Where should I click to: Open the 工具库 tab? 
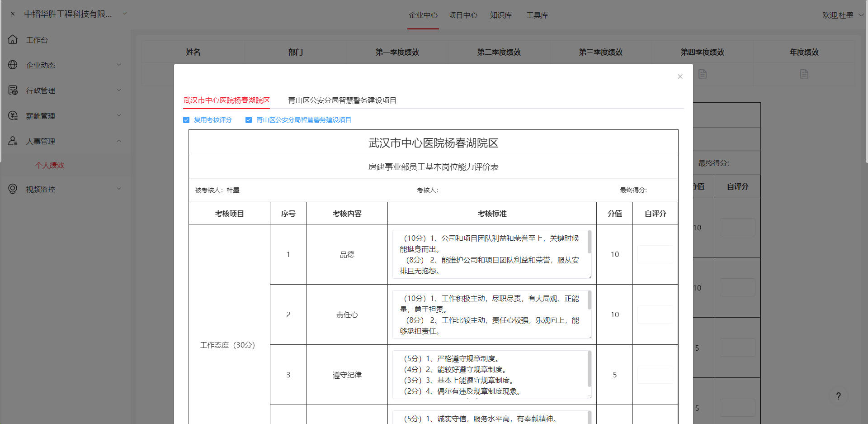tap(537, 15)
